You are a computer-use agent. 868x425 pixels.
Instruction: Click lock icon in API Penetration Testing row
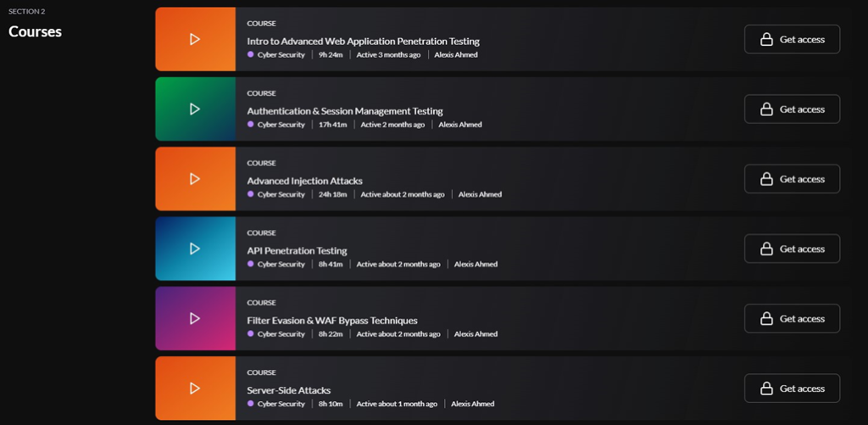766,249
